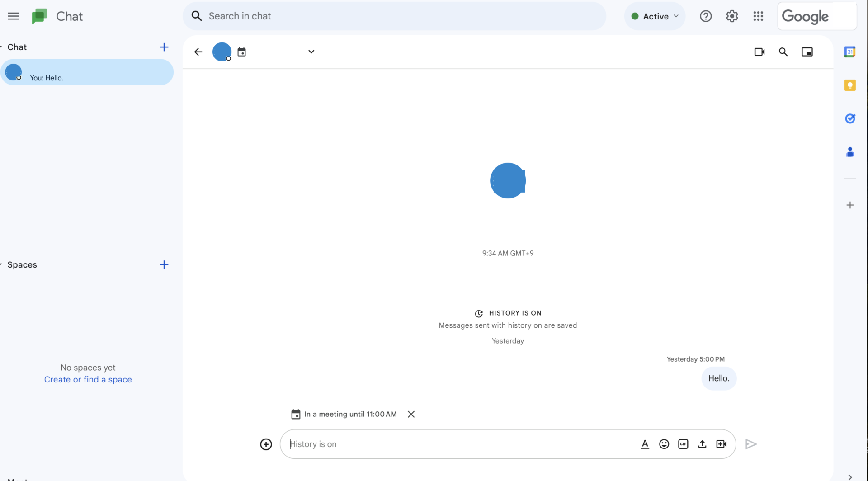Search within this conversation

pyautogui.click(x=783, y=52)
